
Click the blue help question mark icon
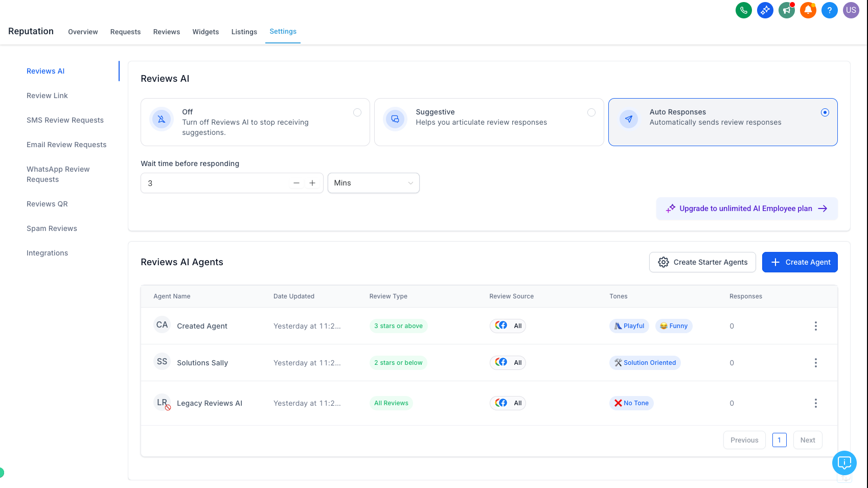829,10
